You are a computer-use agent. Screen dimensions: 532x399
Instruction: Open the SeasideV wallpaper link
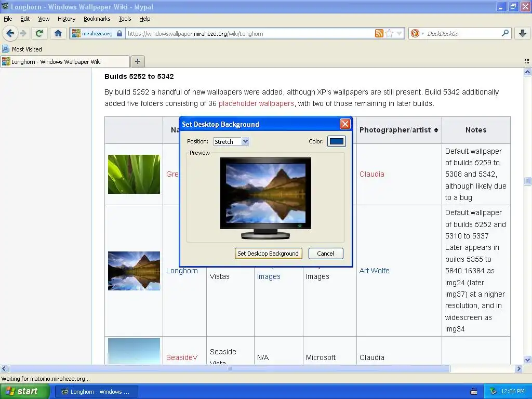[x=181, y=357]
